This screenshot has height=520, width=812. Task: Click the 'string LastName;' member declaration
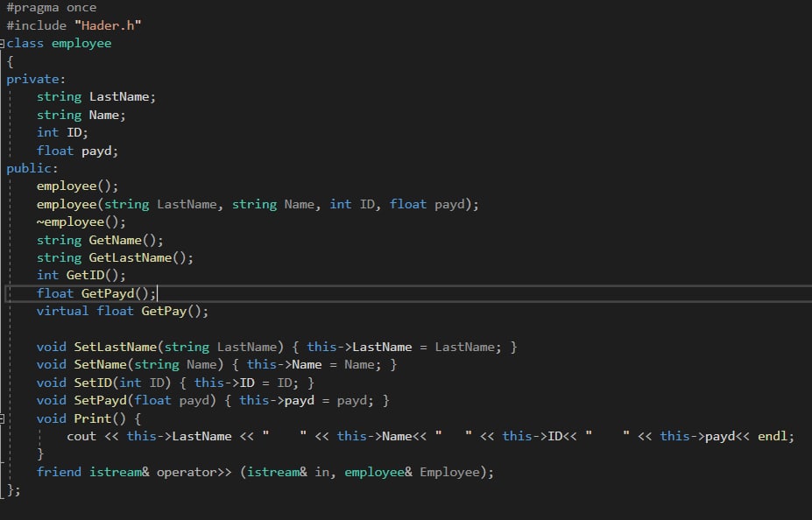[x=95, y=97]
